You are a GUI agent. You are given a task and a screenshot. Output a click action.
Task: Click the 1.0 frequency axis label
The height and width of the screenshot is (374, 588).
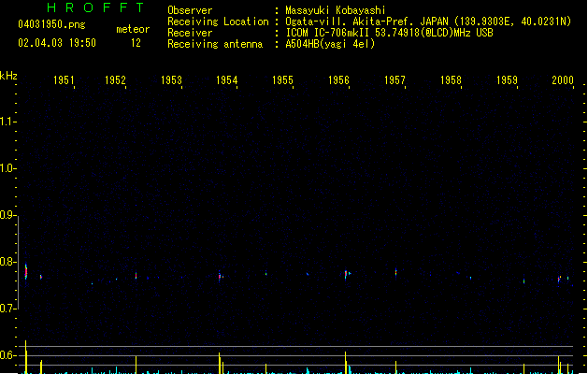pos(7,168)
